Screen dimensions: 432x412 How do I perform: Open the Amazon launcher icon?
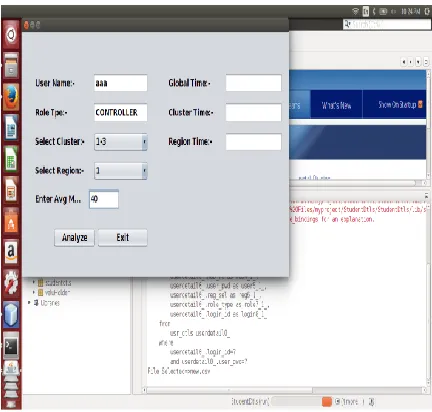(x=11, y=252)
